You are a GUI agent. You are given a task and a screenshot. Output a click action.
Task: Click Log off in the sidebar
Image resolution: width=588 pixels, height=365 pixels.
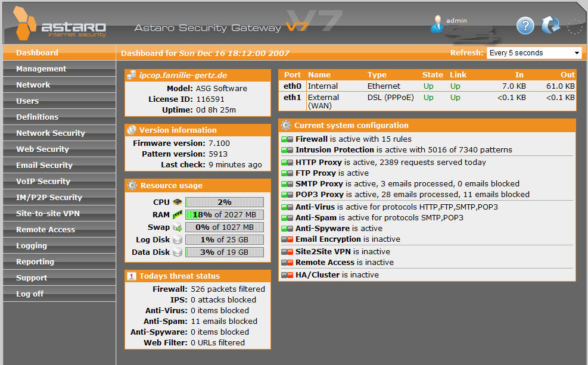(x=59, y=294)
